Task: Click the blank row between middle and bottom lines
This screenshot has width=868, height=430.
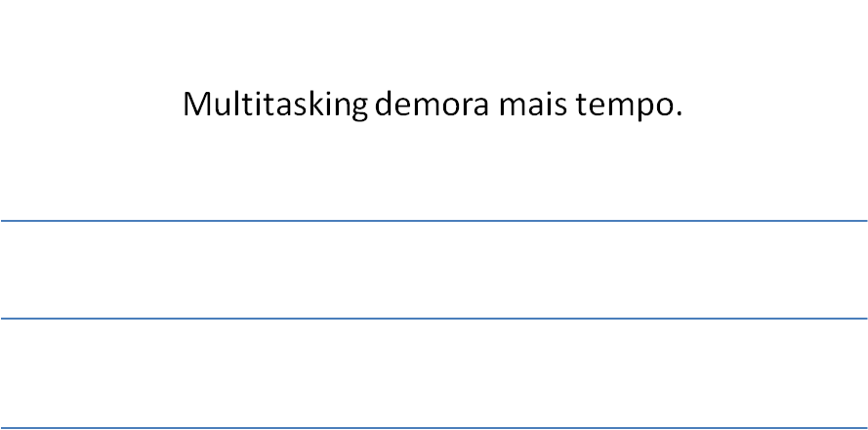Action: tap(434, 372)
